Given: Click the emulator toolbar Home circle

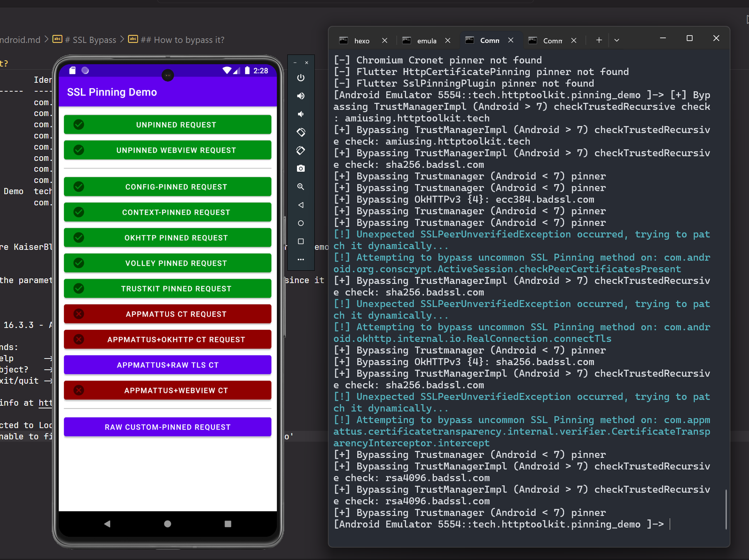Looking at the screenshot, I should [x=301, y=223].
